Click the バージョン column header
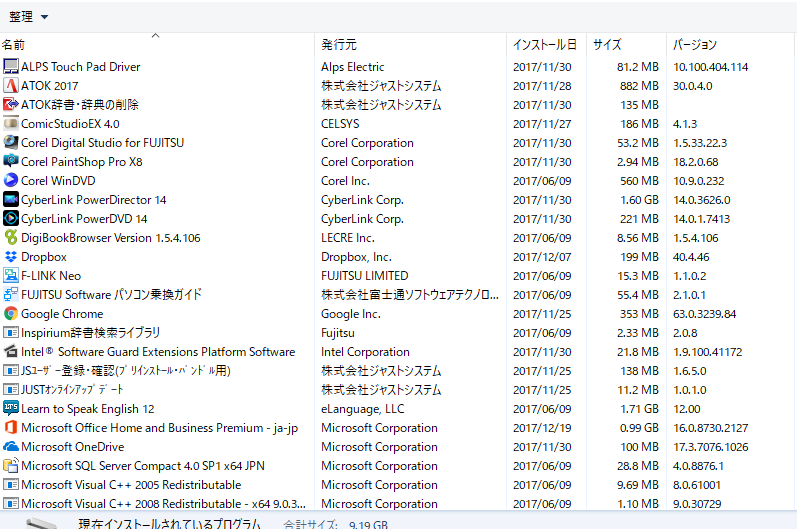Viewport: 797px width, 529px height. [x=694, y=45]
